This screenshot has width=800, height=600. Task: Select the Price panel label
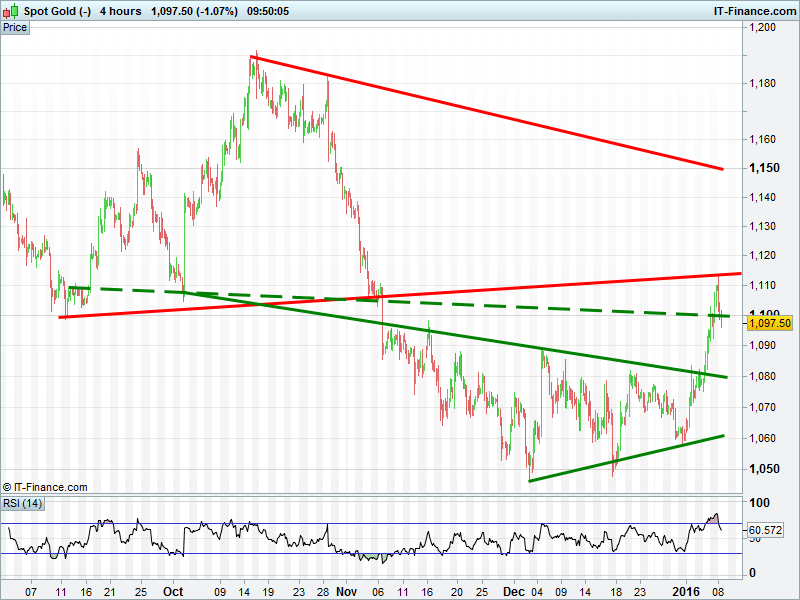click(x=15, y=27)
